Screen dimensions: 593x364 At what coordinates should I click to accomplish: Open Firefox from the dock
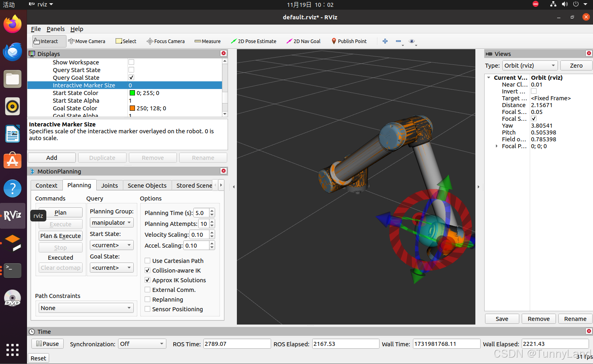[x=12, y=24]
